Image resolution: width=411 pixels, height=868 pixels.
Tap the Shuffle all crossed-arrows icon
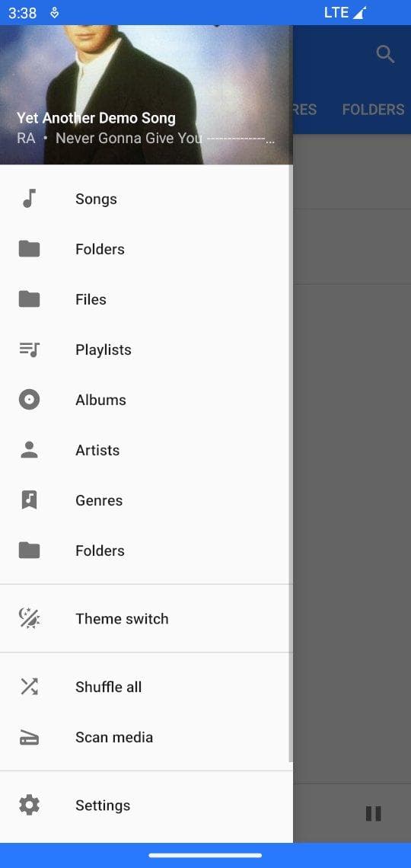click(x=30, y=687)
